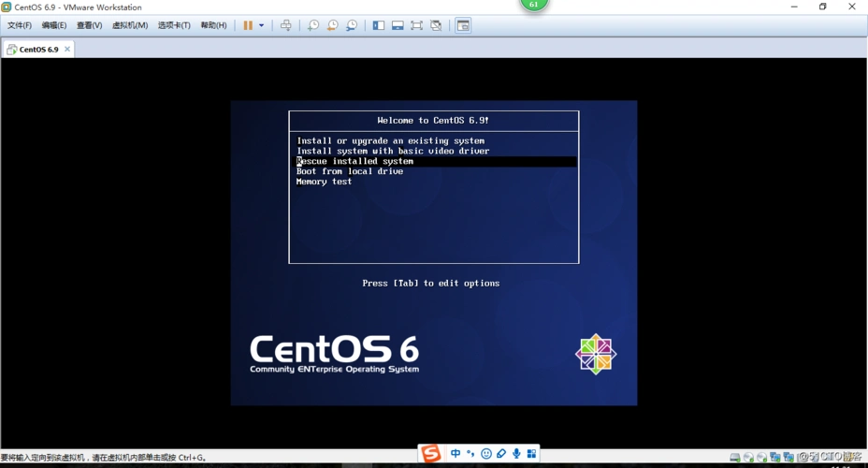This screenshot has width=868, height=468.
Task: Click the pause virtual machine button
Action: (248, 25)
